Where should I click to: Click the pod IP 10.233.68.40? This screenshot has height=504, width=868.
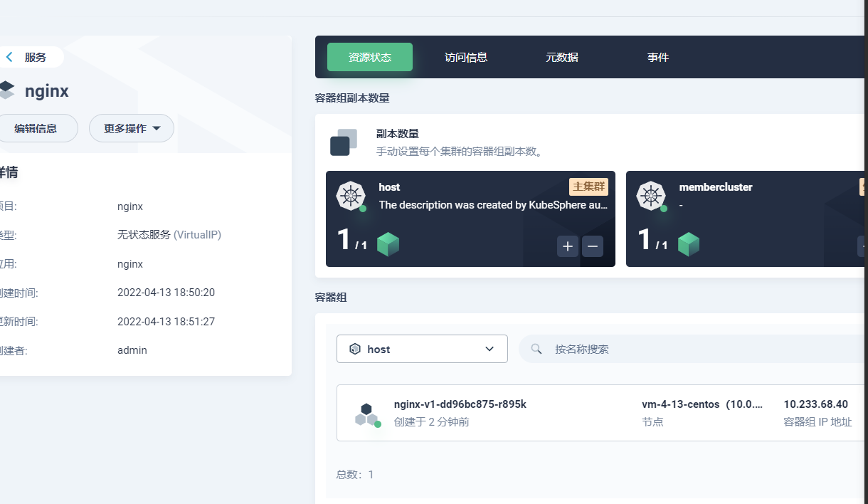[816, 404]
